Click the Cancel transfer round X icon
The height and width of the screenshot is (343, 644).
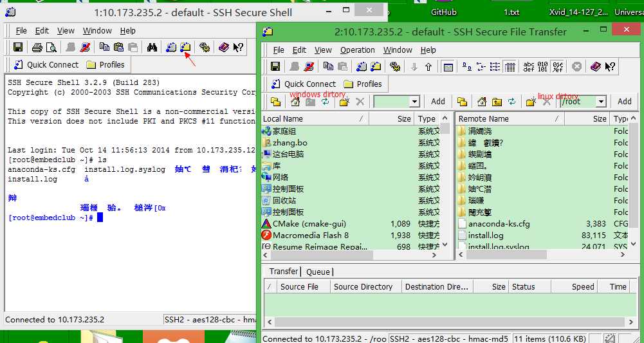point(577,66)
